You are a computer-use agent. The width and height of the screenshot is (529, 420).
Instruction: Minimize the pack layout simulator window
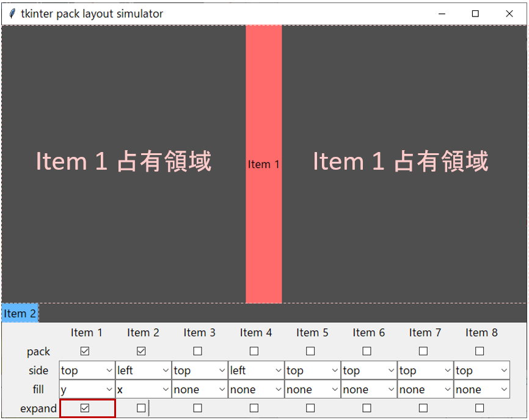[442, 14]
